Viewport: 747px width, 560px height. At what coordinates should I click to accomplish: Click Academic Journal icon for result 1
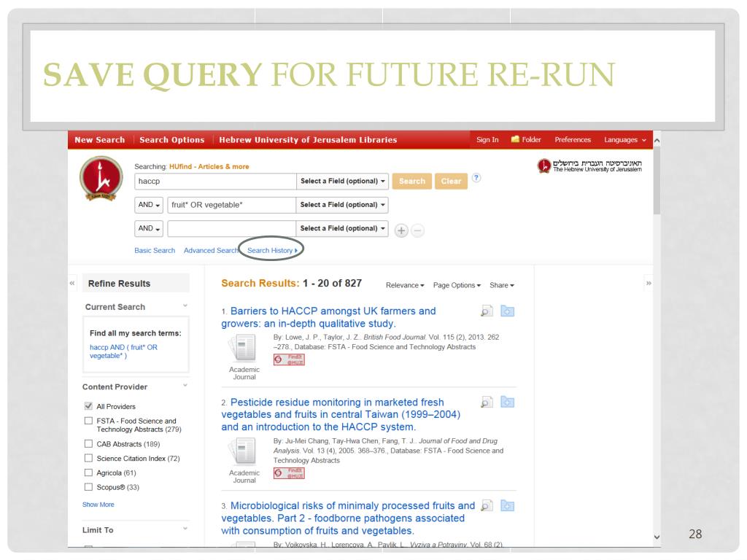pyautogui.click(x=244, y=348)
